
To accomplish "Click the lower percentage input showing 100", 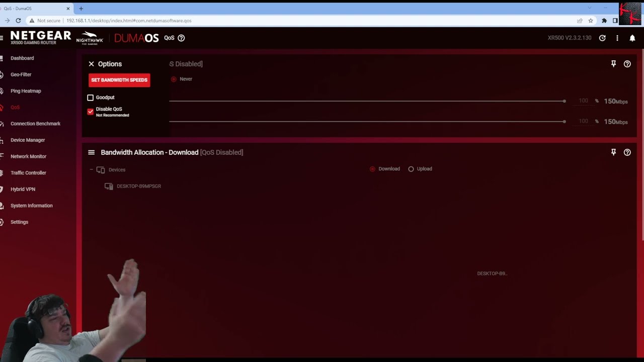I will tap(583, 121).
